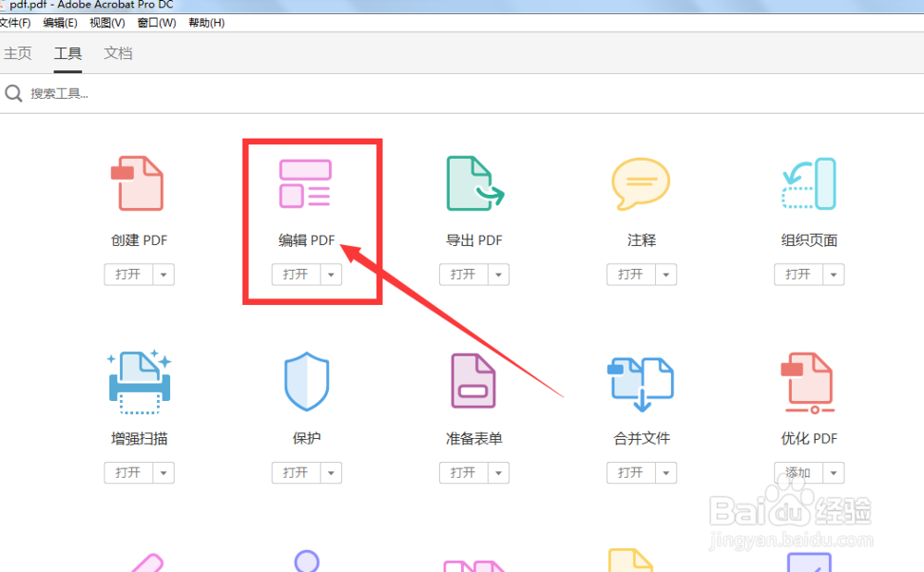Switch to the 主页 tab
The width and height of the screenshot is (924, 572).
[18, 53]
